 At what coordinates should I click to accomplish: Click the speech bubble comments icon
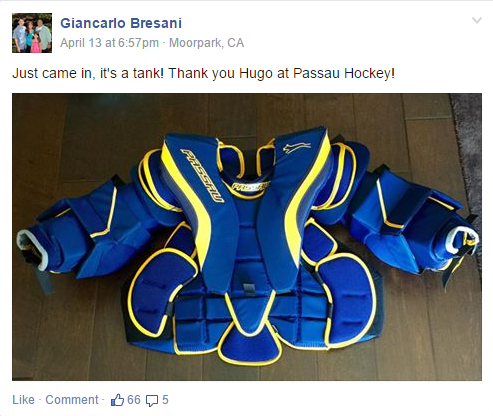click(x=152, y=401)
